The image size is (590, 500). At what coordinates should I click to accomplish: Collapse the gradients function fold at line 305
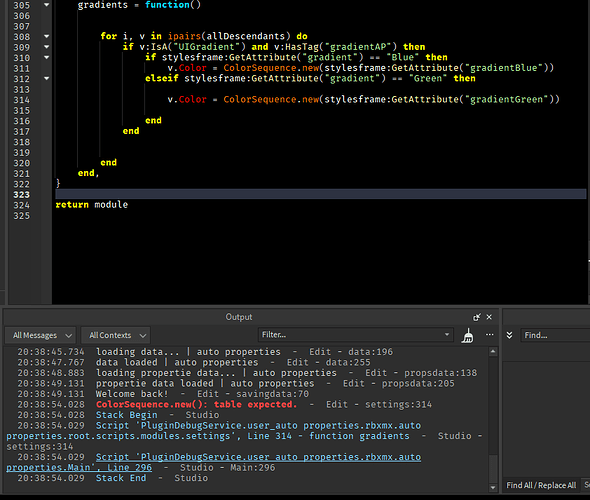pyautogui.click(x=47, y=5)
